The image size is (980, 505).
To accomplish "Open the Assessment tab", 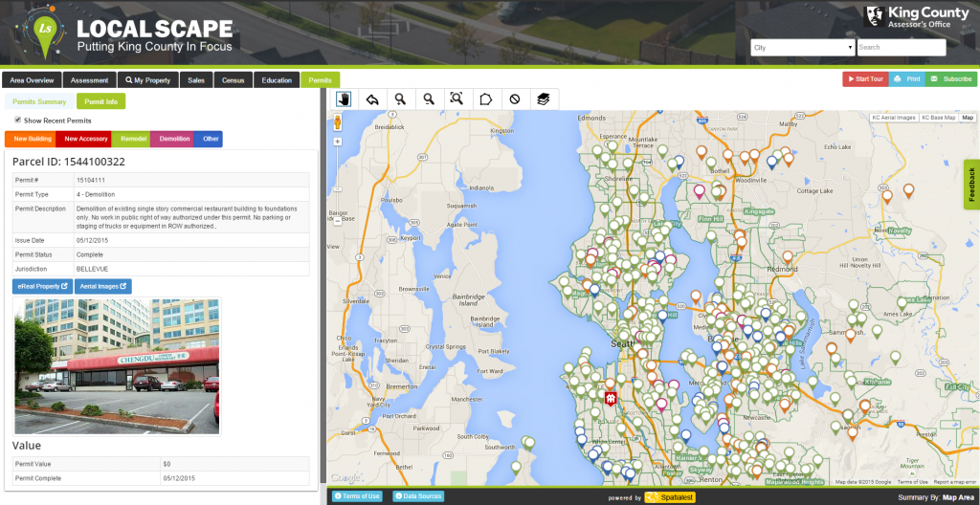I will pyautogui.click(x=89, y=80).
